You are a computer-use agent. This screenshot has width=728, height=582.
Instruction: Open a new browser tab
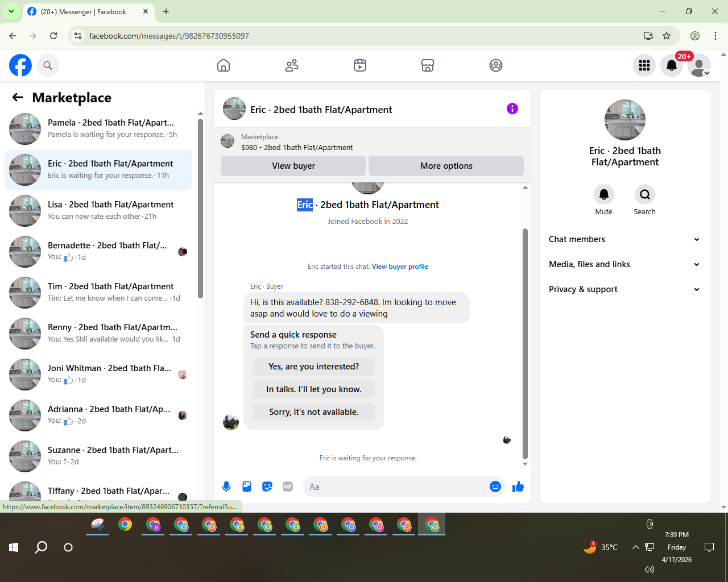tap(166, 11)
